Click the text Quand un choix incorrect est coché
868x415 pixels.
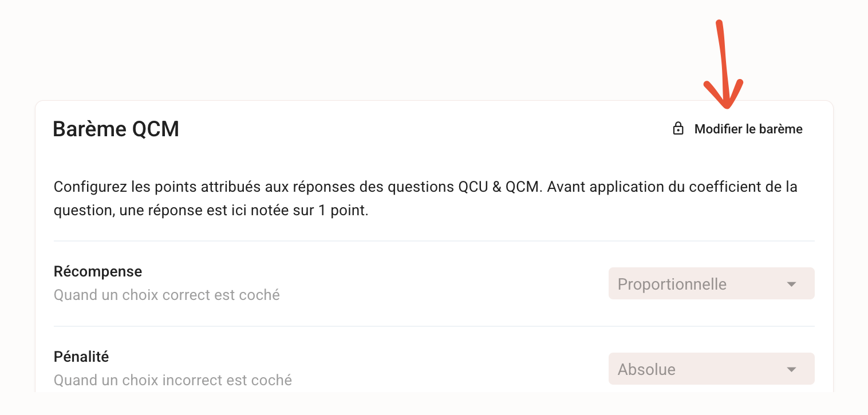click(173, 380)
